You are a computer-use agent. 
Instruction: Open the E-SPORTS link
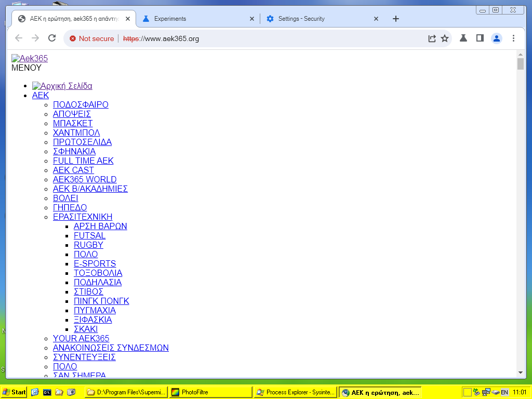(x=95, y=263)
